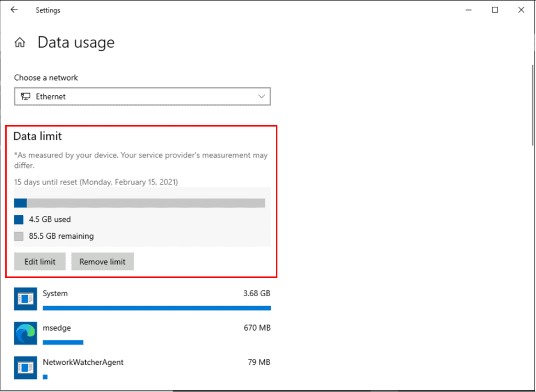536x392 pixels.
Task: Click the gray square beside 85.5 GB remaining
Action: (19, 237)
